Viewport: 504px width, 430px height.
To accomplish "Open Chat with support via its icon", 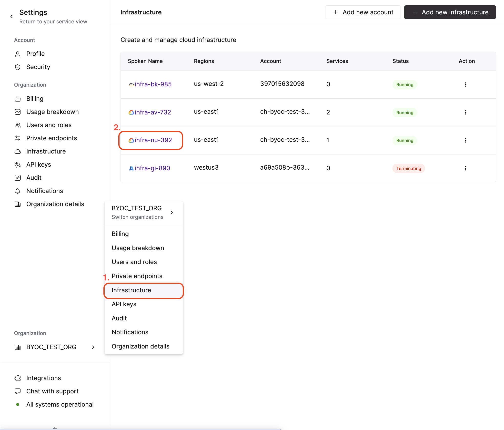I will [x=18, y=391].
